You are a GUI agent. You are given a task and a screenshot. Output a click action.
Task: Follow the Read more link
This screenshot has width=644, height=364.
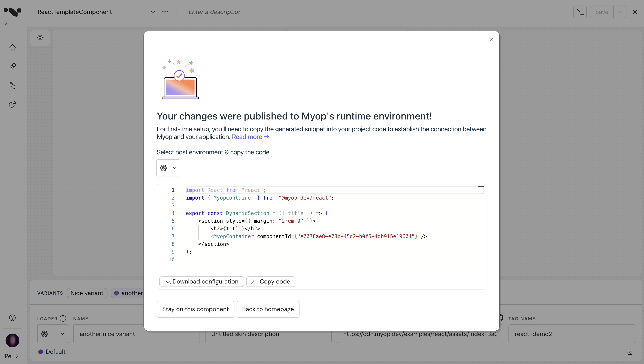(250, 137)
